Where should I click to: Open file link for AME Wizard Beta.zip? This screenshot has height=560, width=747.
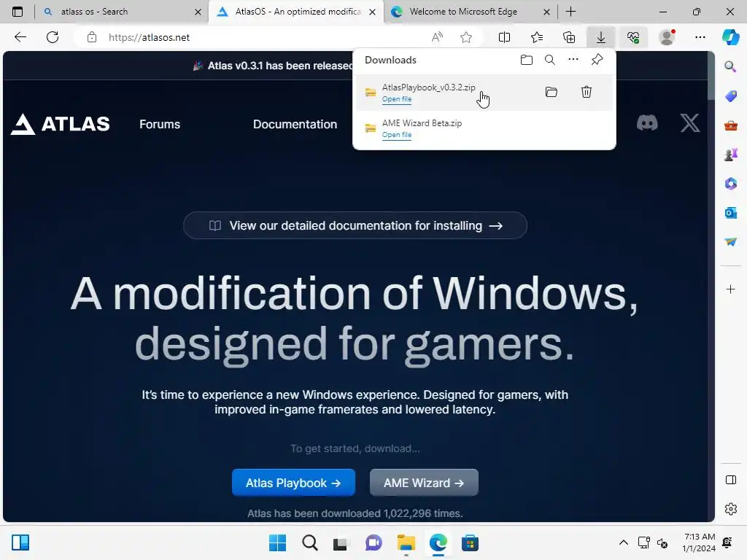pos(397,135)
